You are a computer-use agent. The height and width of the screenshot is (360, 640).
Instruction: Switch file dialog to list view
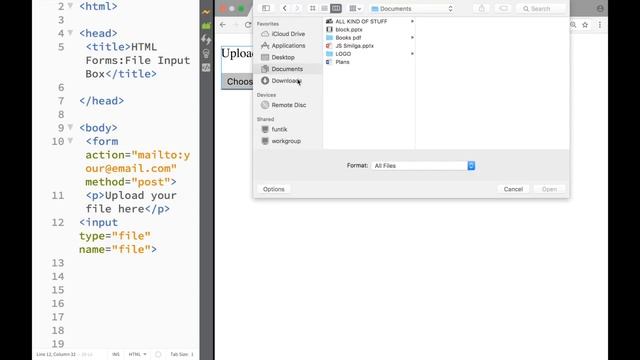pyautogui.click(x=324, y=8)
